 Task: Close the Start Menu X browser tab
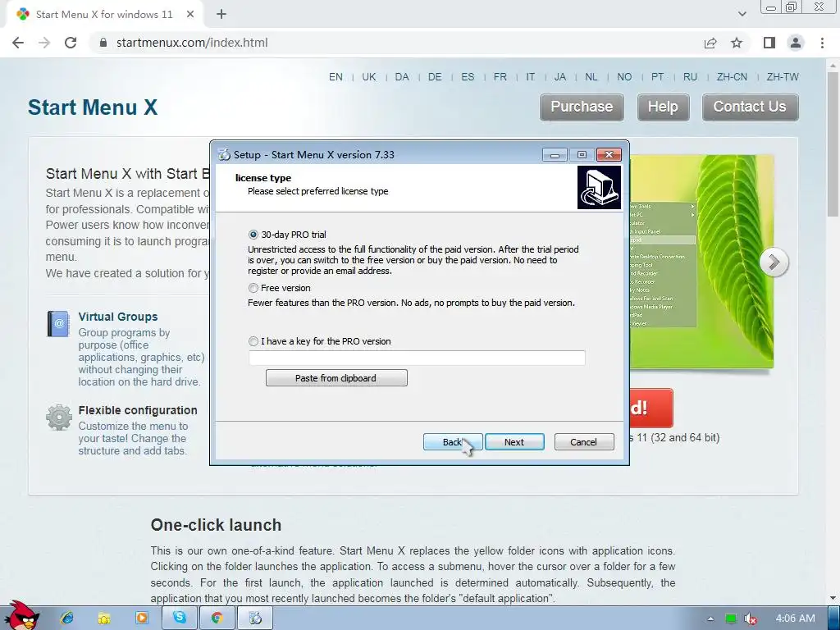pos(190,15)
